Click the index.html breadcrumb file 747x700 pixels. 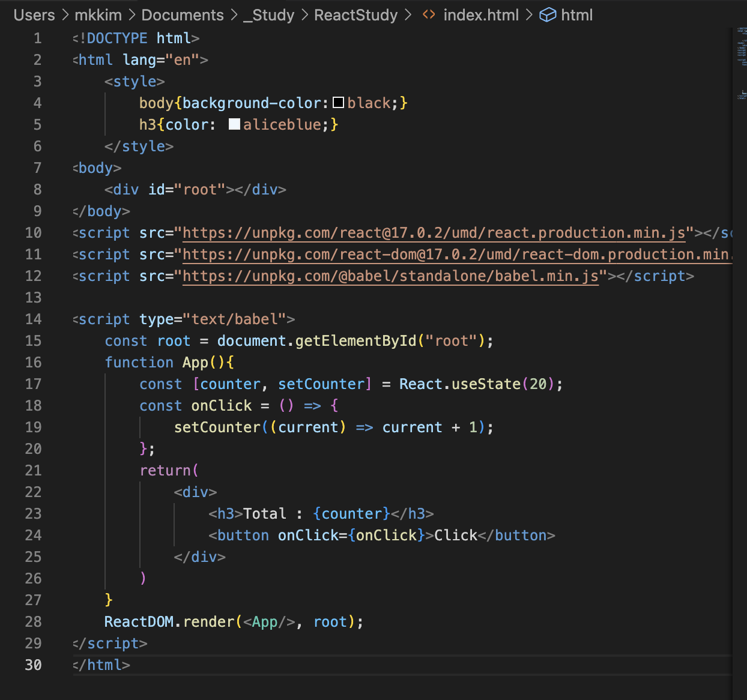pyautogui.click(x=481, y=15)
